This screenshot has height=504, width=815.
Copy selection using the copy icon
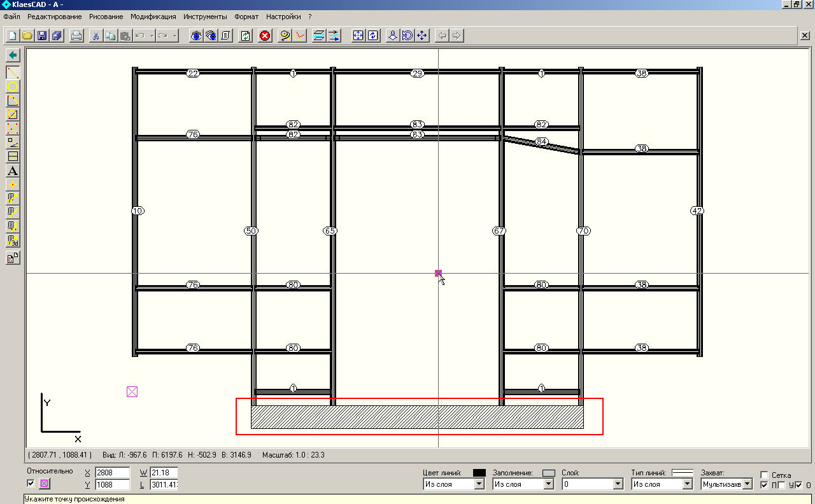(110, 36)
